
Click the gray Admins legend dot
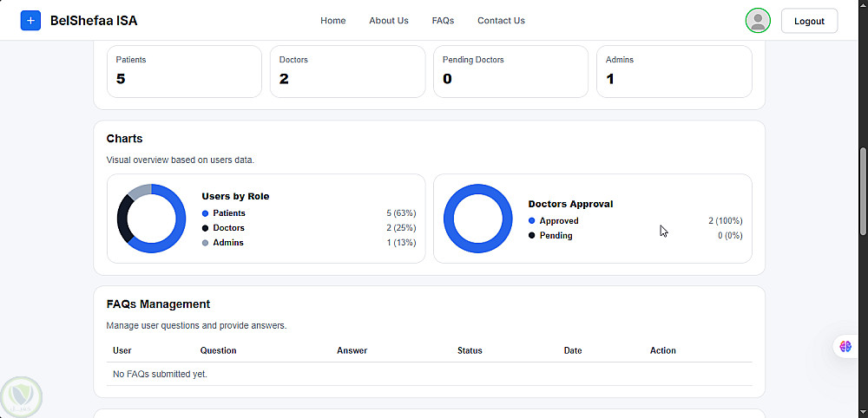coord(206,243)
